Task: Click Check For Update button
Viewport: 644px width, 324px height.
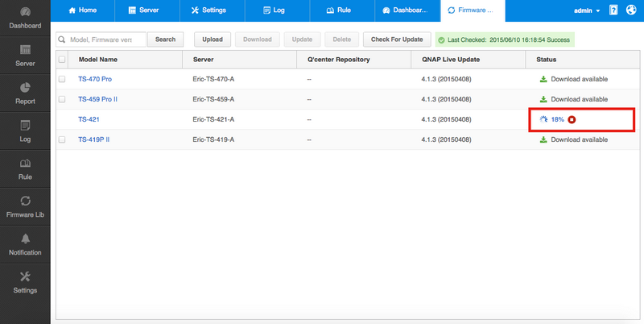Action: click(x=397, y=39)
